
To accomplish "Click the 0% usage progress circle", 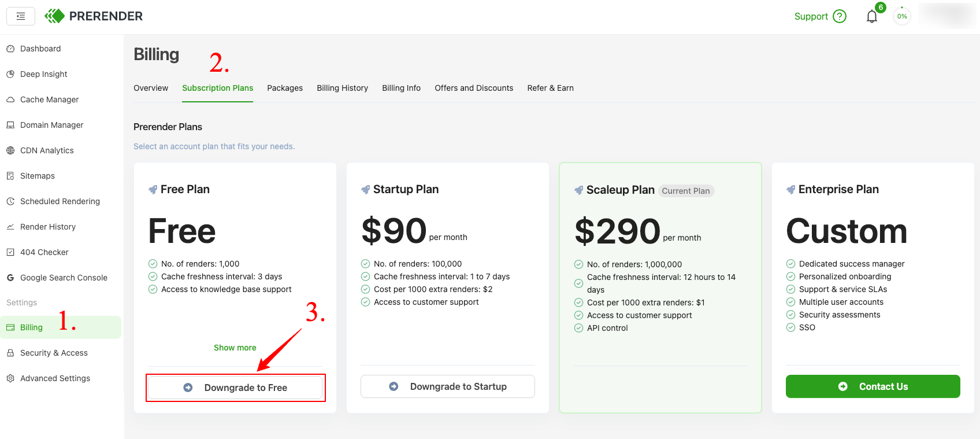I will [902, 16].
